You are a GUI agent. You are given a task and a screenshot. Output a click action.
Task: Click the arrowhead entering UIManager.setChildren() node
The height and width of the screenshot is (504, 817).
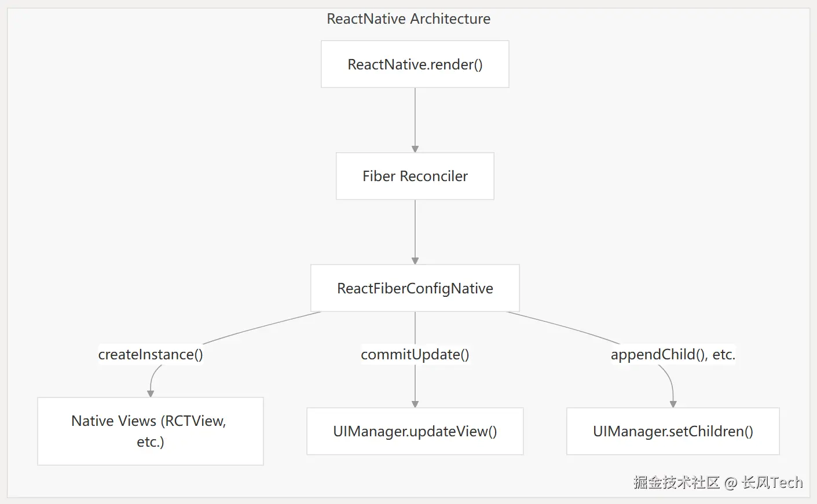click(673, 404)
